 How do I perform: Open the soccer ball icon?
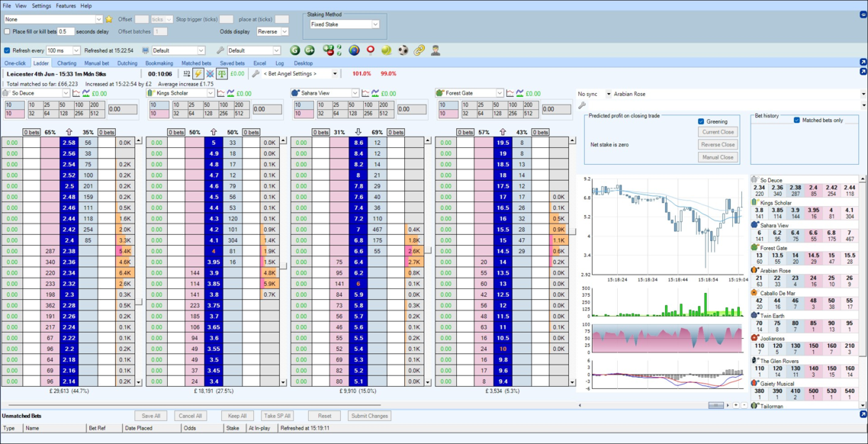[403, 50]
